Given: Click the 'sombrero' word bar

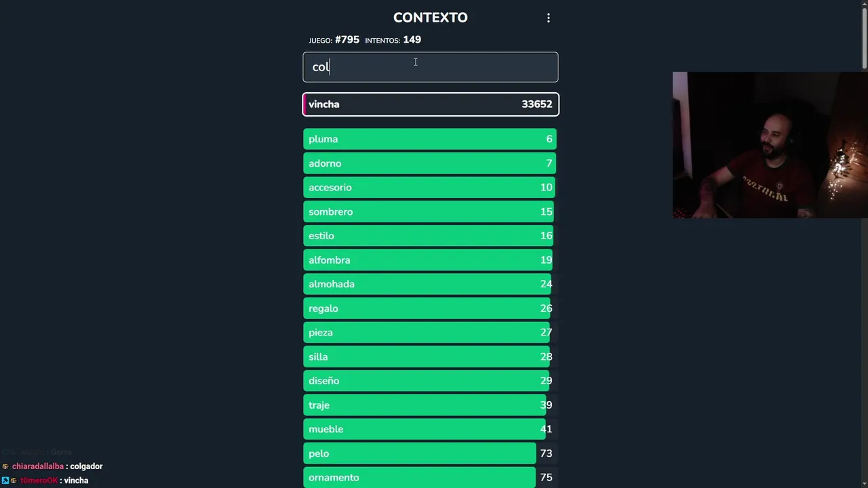Looking at the screenshot, I should point(430,212).
